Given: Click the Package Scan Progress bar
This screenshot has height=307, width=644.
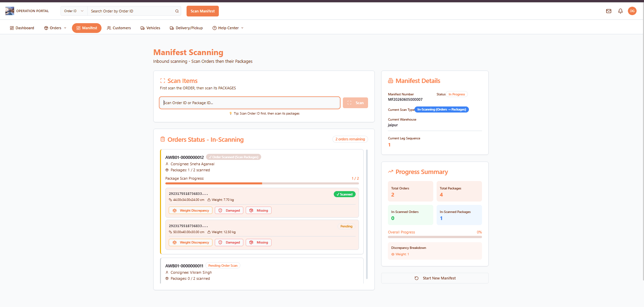Looking at the screenshot, I should [262, 183].
